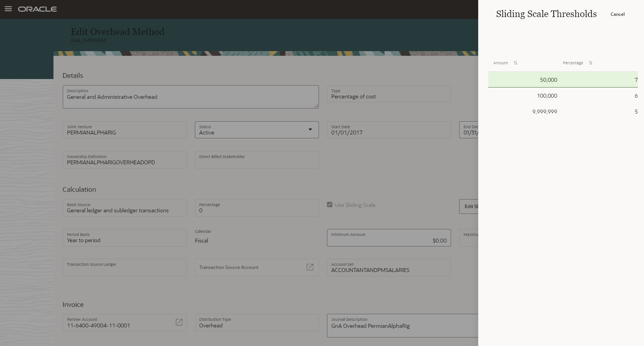Select the 50,000 threshold row
The width and height of the screenshot is (644, 346).
coord(563,80)
